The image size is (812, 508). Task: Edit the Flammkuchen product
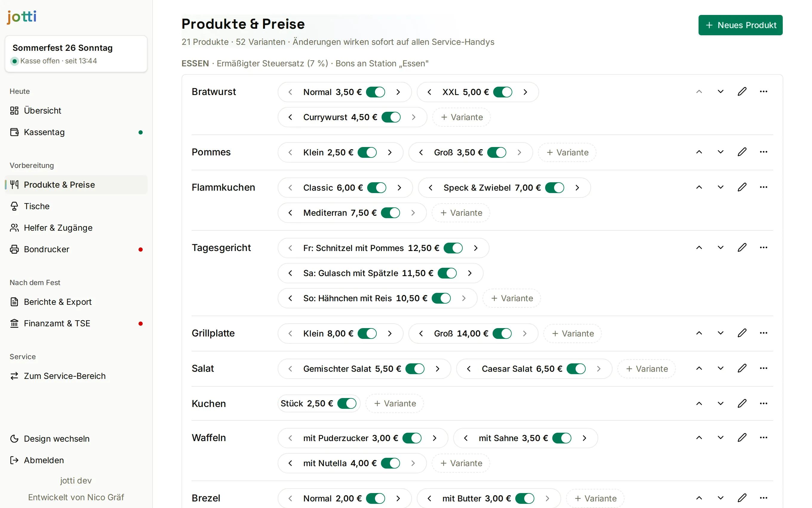(x=742, y=187)
